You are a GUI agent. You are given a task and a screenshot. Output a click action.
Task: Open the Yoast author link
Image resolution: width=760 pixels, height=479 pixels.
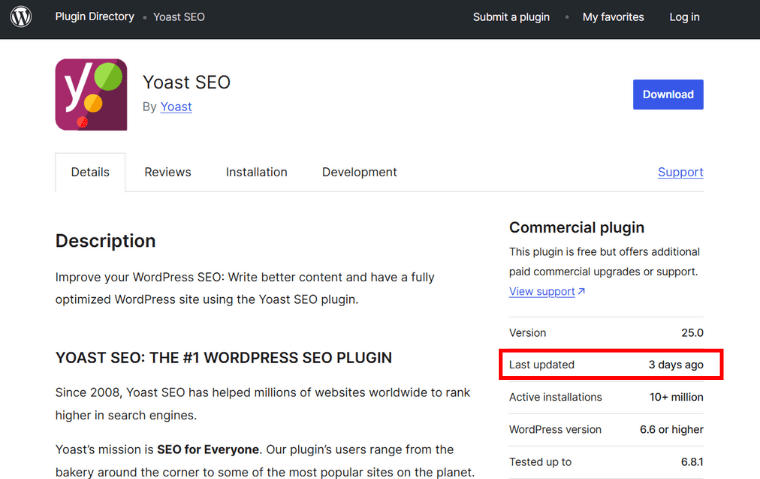(176, 107)
